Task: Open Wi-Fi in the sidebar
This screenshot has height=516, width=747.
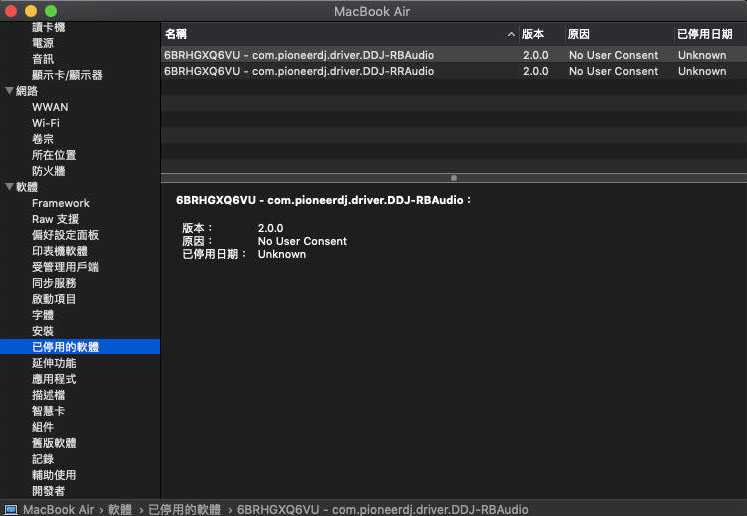Action: (x=46, y=123)
